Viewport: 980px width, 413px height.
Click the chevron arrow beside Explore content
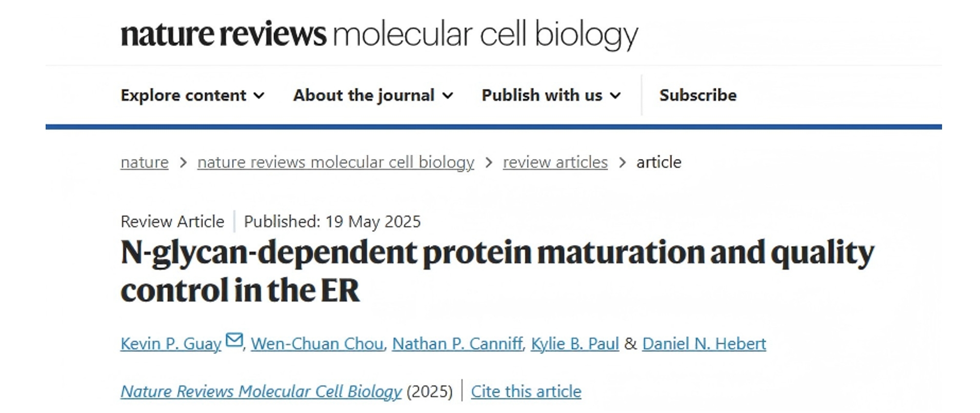click(x=259, y=95)
